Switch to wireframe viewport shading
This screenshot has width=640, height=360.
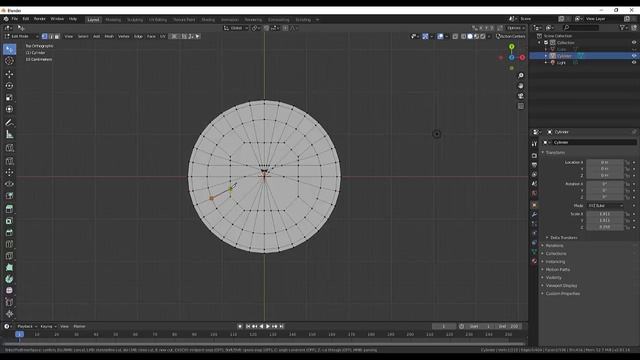463,36
